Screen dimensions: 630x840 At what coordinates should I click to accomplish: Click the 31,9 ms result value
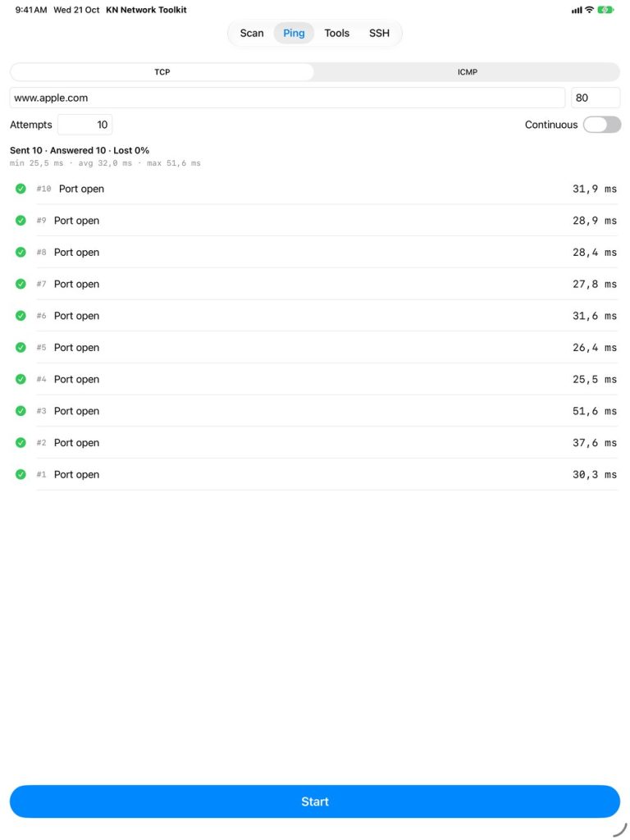[595, 189]
